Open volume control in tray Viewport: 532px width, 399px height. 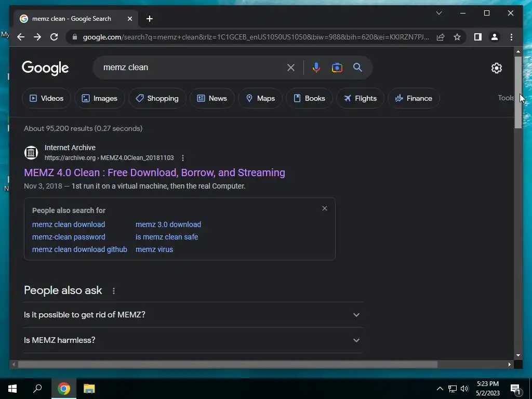click(x=464, y=389)
